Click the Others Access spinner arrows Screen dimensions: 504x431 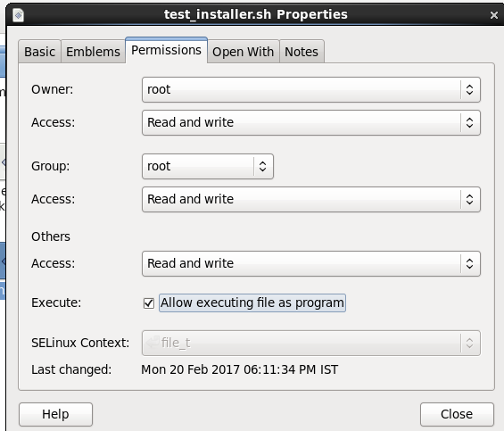(x=469, y=264)
